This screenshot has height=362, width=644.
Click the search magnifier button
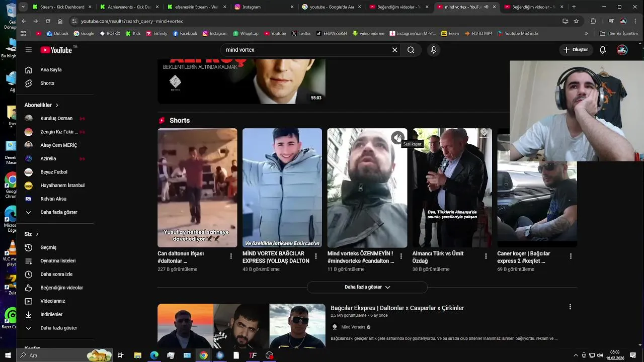coord(411,50)
